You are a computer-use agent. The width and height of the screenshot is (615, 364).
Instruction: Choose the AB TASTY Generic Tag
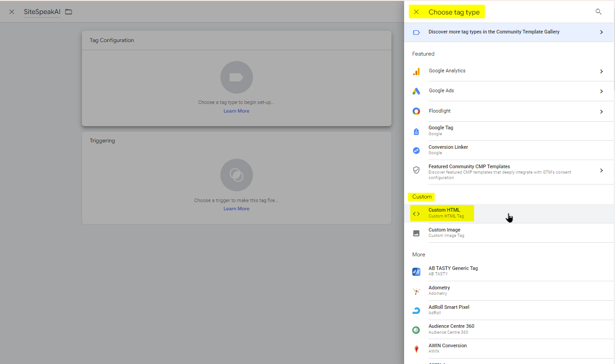pyautogui.click(x=509, y=271)
